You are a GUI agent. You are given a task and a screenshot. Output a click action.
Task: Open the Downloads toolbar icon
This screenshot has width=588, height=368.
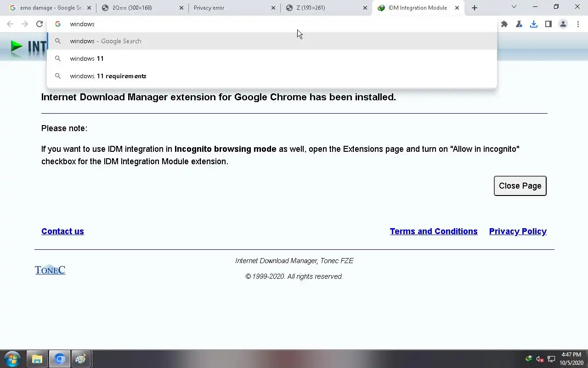pos(534,24)
